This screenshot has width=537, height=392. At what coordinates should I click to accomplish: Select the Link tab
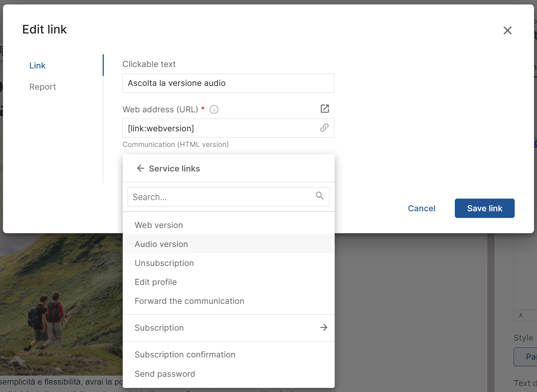tap(38, 65)
